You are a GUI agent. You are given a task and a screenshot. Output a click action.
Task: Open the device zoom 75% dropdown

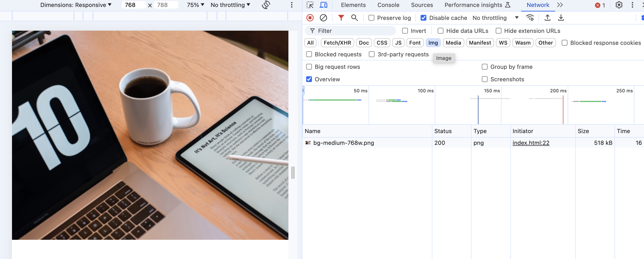(195, 5)
